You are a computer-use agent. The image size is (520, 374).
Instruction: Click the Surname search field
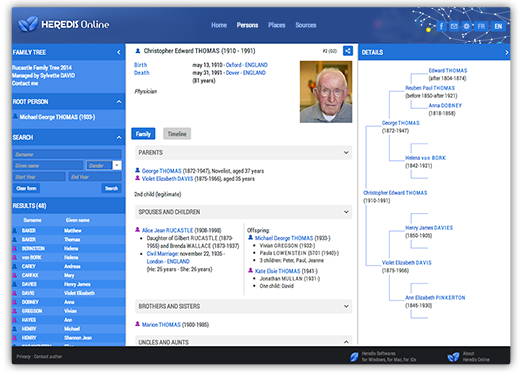(x=67, y=154)
